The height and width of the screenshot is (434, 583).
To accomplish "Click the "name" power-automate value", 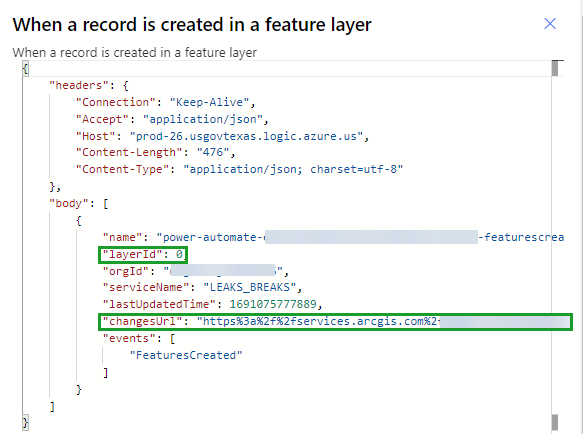I will (x=360, y=237).
